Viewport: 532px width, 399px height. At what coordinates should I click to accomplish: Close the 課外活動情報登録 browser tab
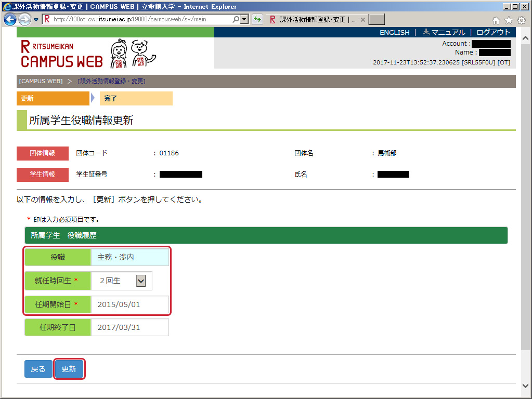coord(362,19)
